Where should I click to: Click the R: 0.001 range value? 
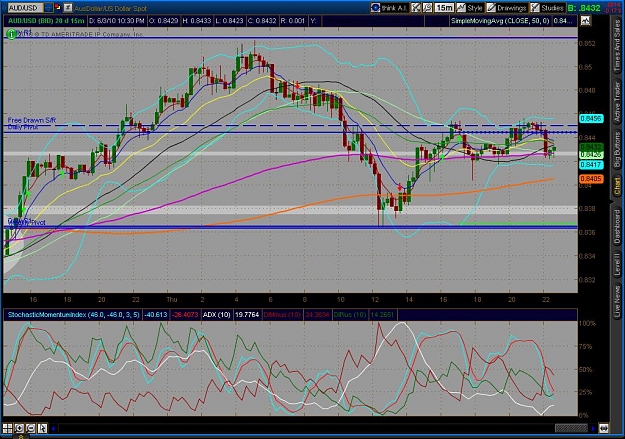coord(293,21)
